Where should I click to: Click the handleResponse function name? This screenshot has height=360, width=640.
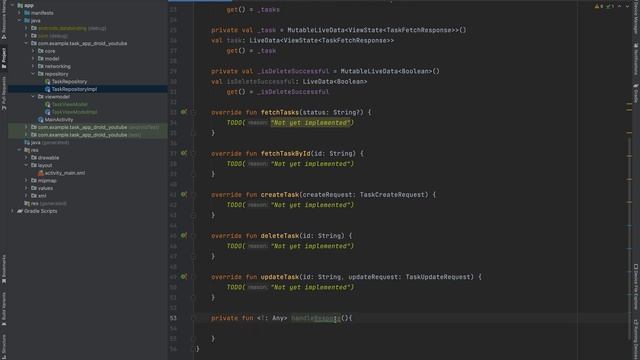[x=316, y=318]
